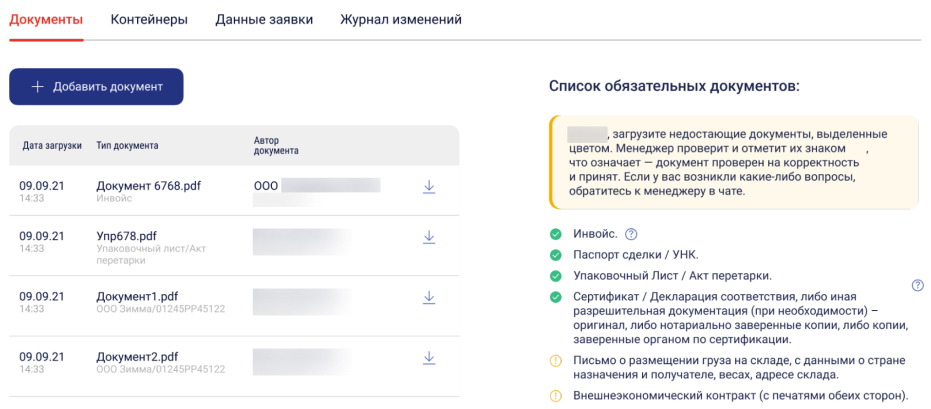Click Добавить документ button
This screenshot has height=409, width=931.
(x=96, y=87)
